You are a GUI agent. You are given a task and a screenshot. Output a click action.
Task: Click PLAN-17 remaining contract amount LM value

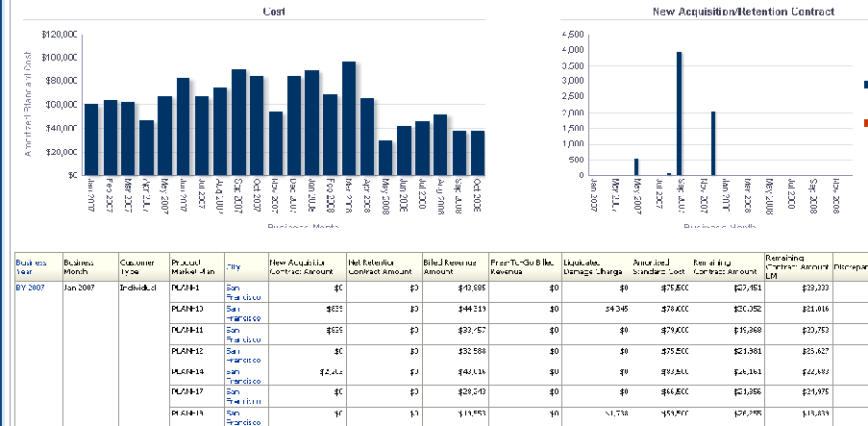(x=815, y=391)
